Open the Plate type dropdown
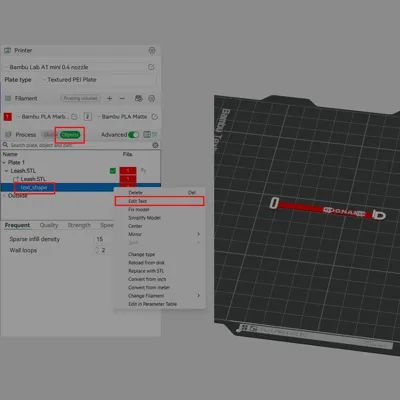 coord(99,80)
